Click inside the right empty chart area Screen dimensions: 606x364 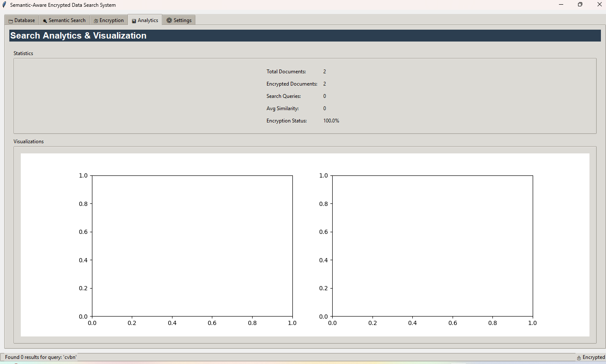(432, 246)
